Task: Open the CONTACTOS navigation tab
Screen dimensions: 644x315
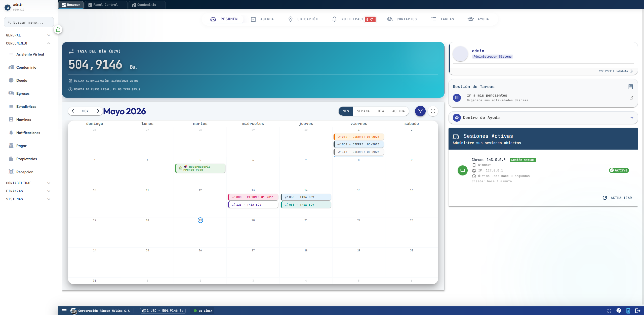Action: coord(402,19)
